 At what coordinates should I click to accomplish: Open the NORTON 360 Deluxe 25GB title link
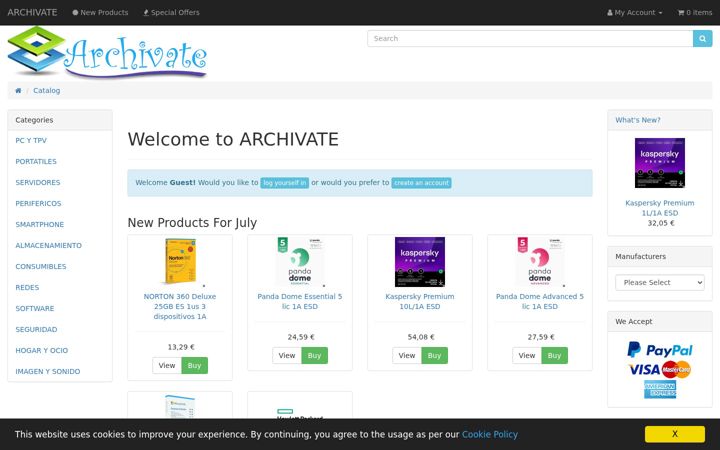coord(180,307)
